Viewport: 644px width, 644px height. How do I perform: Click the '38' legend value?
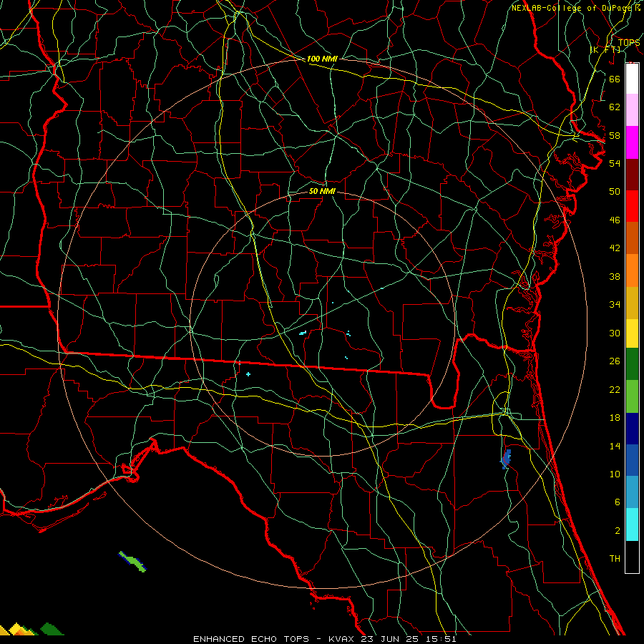pos(615,277)
